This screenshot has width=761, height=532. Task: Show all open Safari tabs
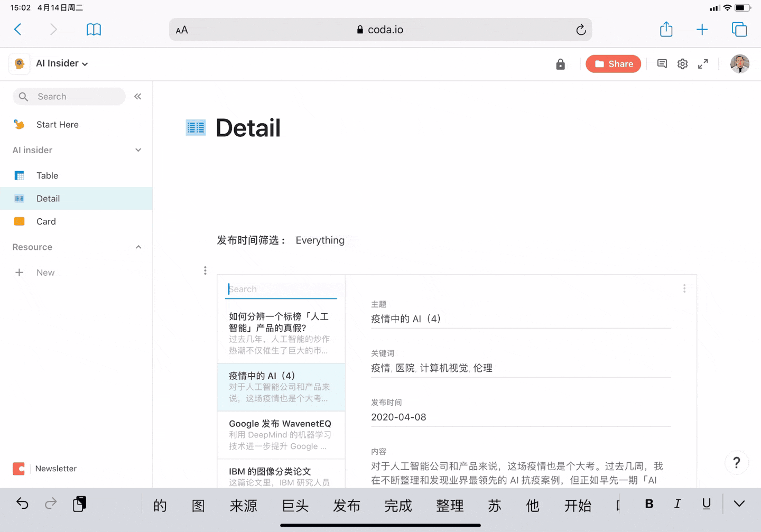click(739, 30)
